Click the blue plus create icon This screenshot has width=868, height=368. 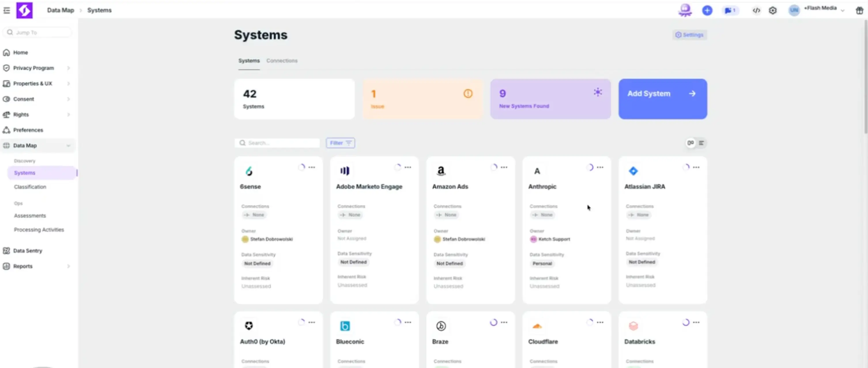[x=707, y=10]
